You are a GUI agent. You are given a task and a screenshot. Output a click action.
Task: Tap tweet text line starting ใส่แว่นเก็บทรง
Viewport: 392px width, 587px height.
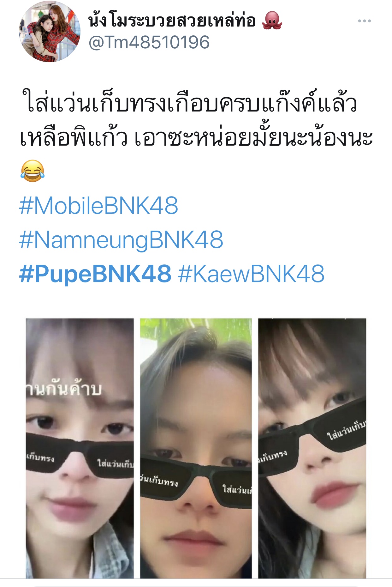tap(189, 103)
